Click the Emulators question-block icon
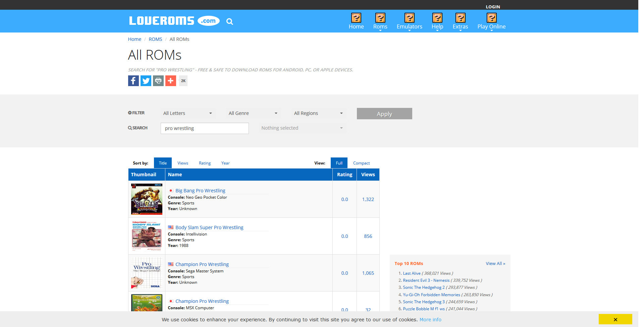Image resolution: width=644 pixels, height=327 pixels. pos(410,17)
